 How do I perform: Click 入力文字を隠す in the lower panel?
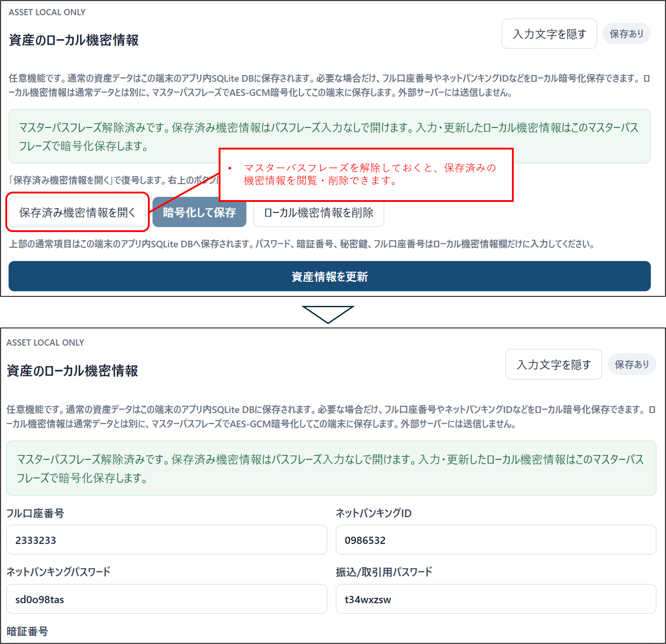coord(554,364)
